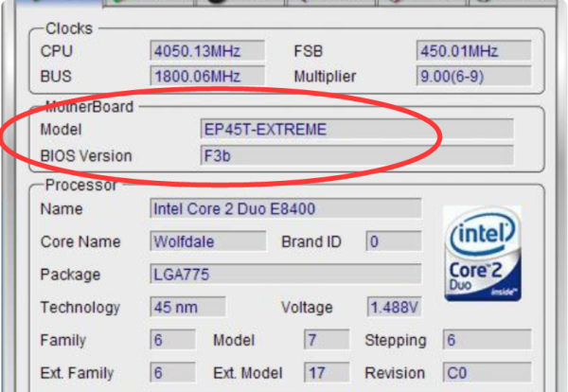Click the BIOS Version label

86,156
